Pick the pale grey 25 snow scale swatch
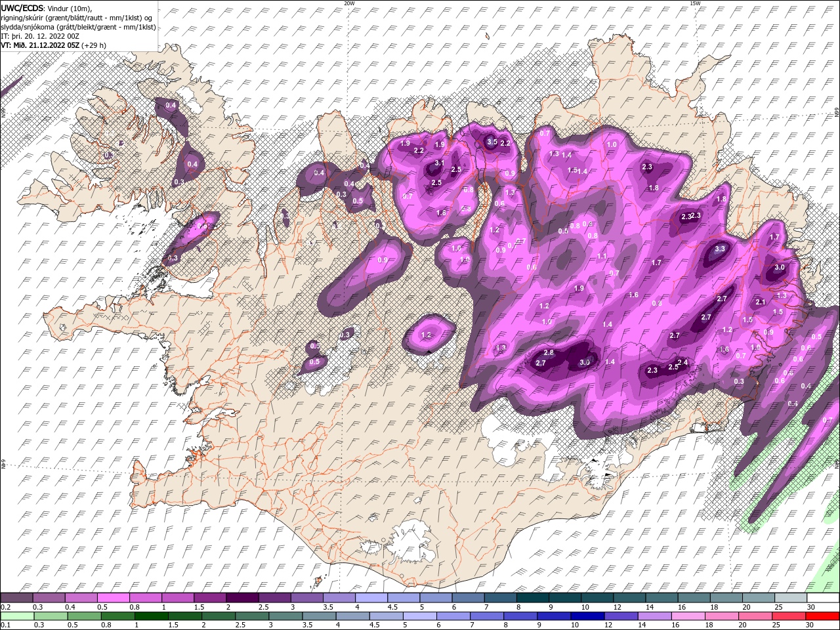The width and height of the screenshot is (840, 630). 791,598
